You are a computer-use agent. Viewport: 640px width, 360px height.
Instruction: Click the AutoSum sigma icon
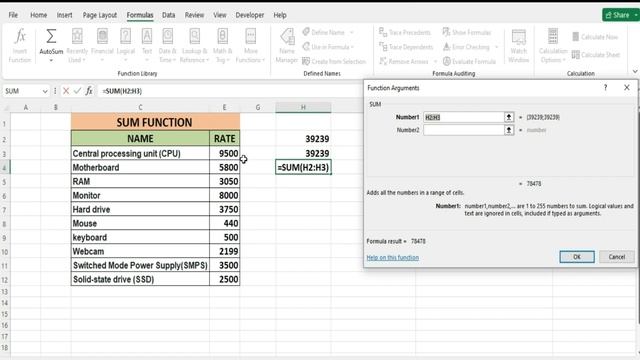point(51,36)
